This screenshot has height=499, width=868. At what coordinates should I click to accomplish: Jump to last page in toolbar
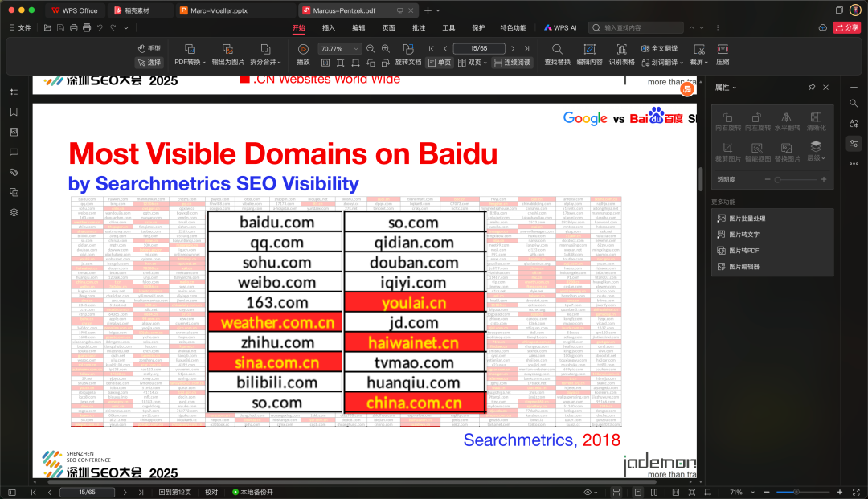coord(526,49)
